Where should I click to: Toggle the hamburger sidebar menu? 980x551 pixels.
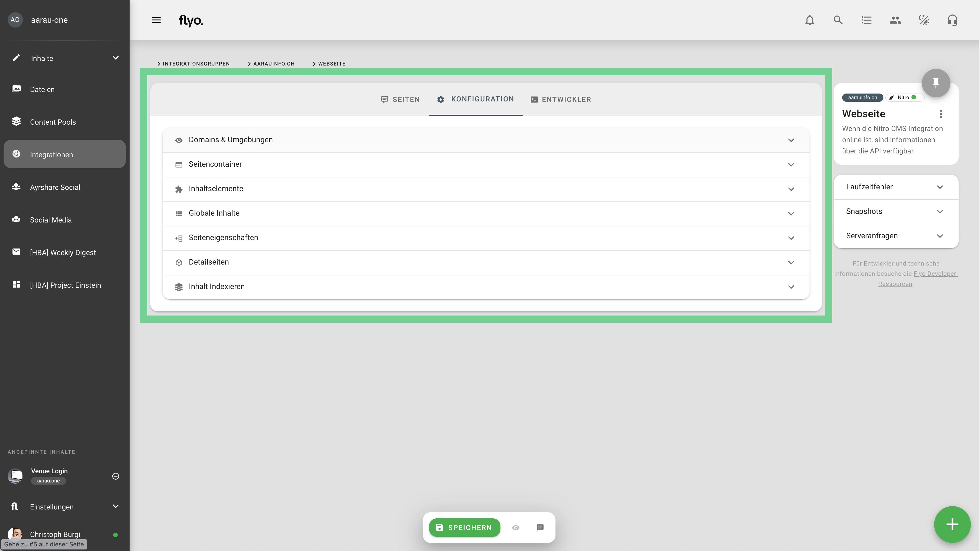pyautogui.click(x=156, y=20)
